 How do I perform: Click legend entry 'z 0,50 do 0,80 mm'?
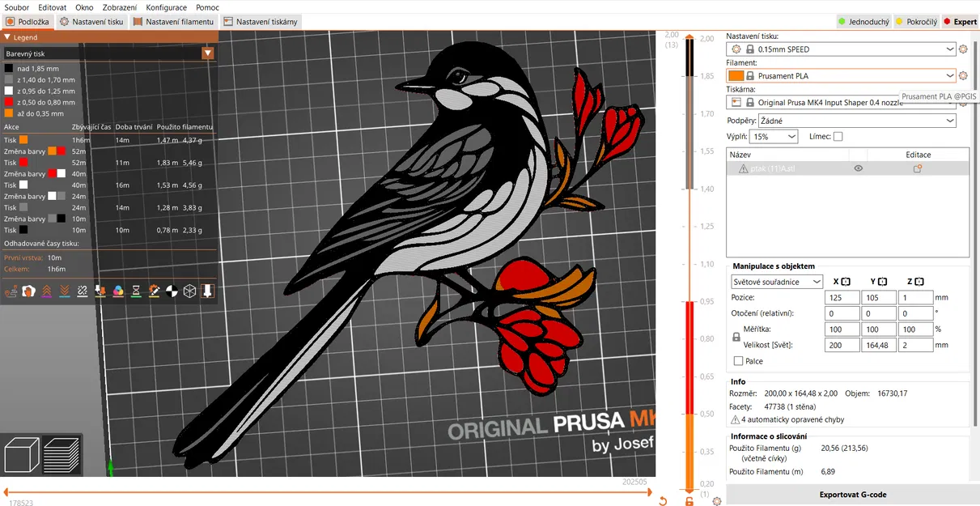[x=40, y=103]
